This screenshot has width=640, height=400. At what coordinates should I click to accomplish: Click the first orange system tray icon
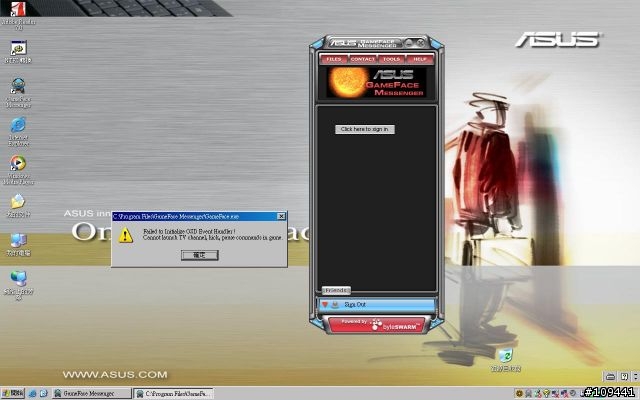click(519, 393)
